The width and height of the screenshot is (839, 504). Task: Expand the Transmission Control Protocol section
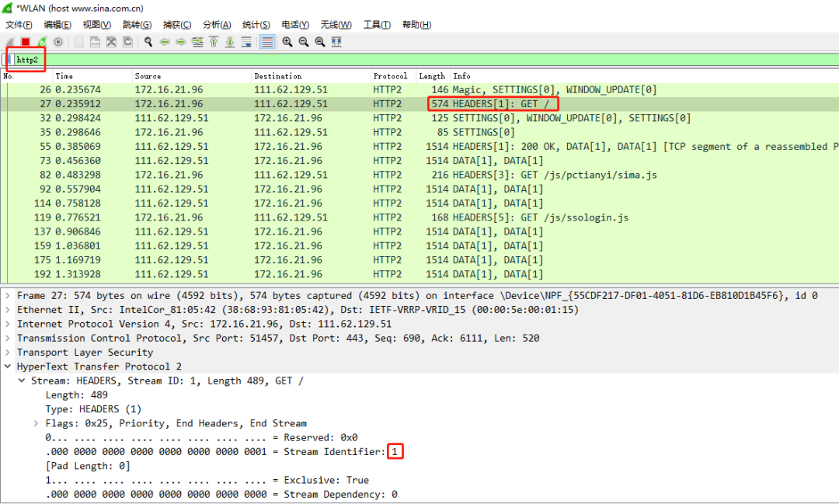9,339
